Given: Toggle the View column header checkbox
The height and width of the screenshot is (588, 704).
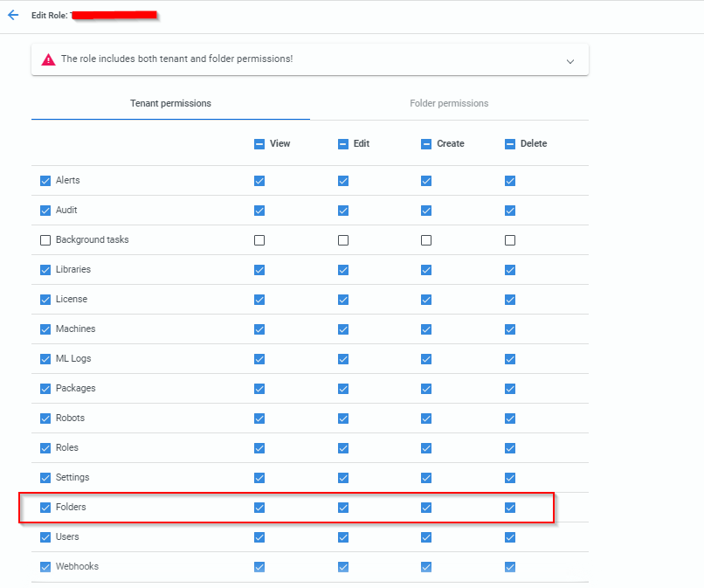Looking at the screenshot, I should pos(259,143).
